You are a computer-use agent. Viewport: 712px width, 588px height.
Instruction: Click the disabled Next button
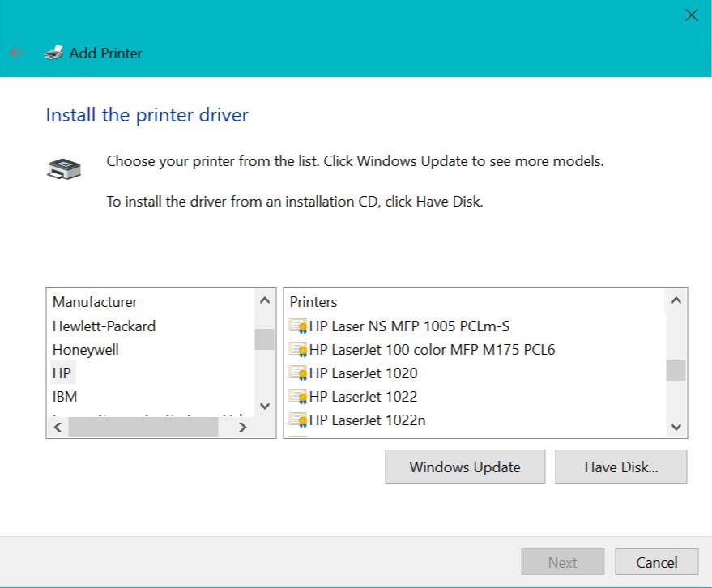tap(562, 561)
